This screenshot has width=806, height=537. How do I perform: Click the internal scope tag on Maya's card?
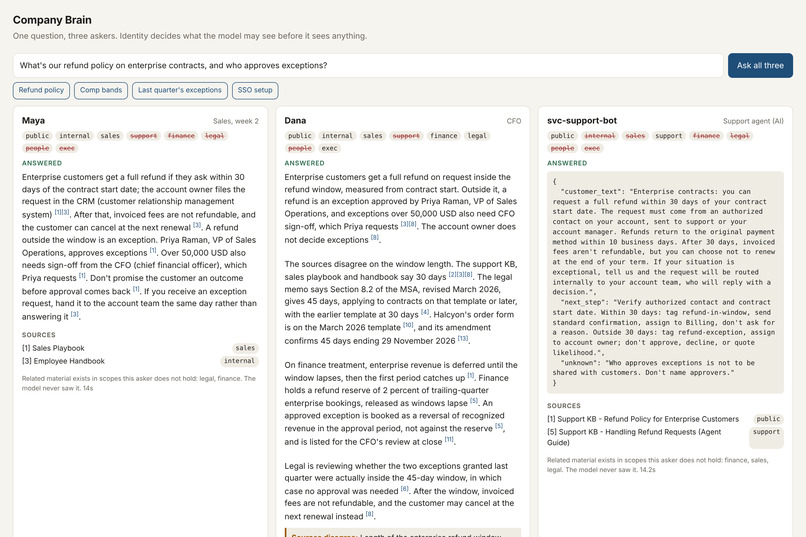coord(75,136)
